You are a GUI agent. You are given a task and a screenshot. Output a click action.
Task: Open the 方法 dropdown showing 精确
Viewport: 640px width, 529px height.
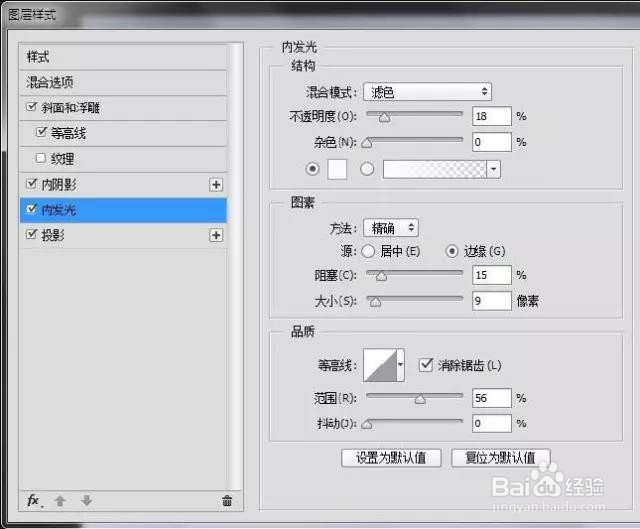point(391,228)
